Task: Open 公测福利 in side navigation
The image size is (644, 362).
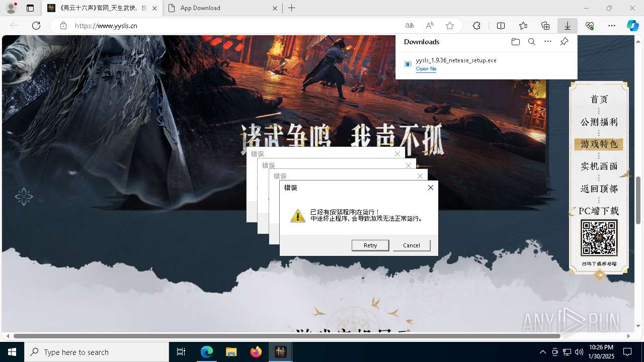Action: tap(599, 122)
